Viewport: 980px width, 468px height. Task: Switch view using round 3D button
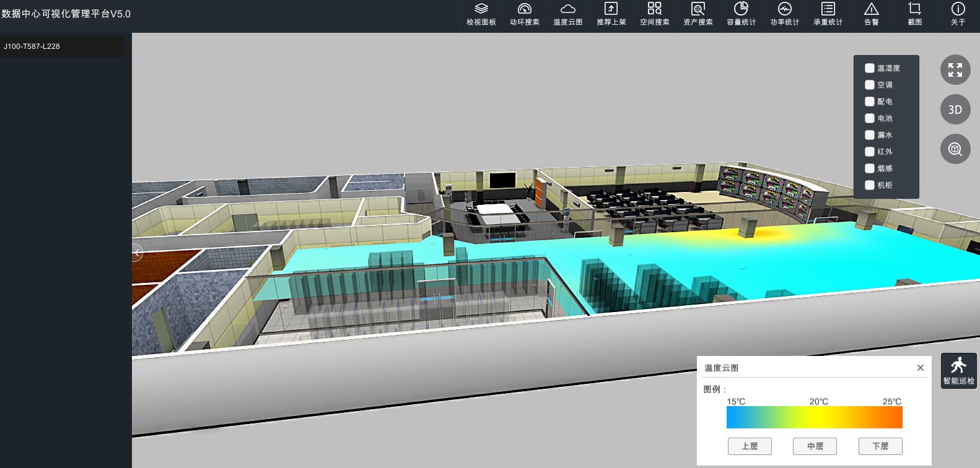click(955, 110)
